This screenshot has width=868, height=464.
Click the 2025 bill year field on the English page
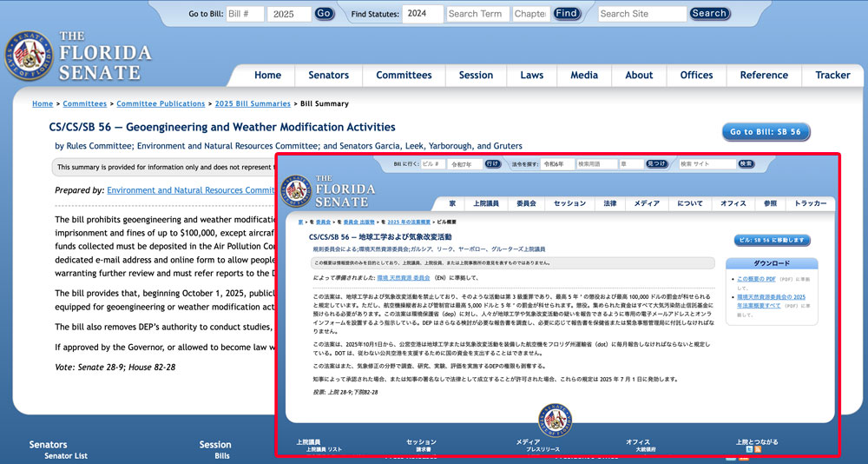tap(289, 14)
